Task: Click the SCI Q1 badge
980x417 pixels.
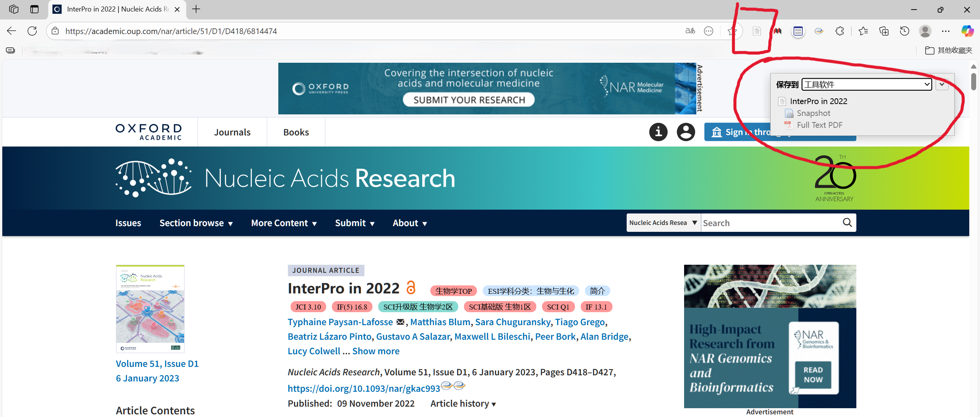Action: coord(558,307)
